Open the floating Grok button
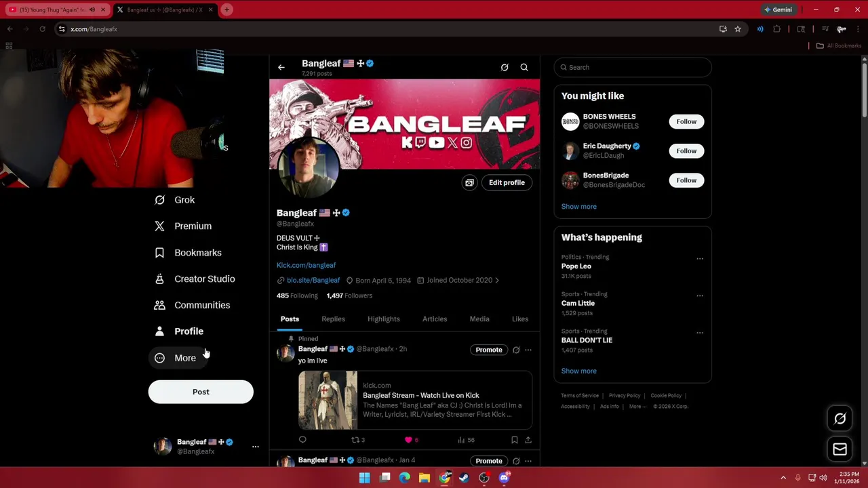 pos(840,419)
